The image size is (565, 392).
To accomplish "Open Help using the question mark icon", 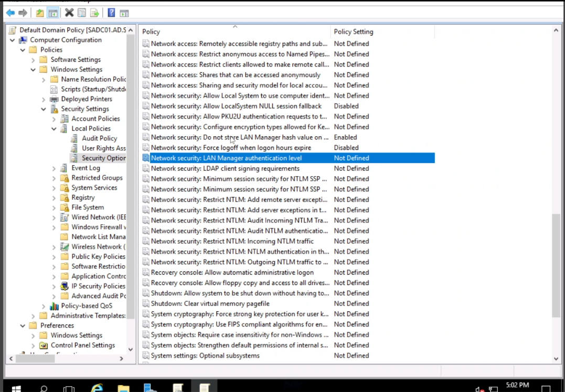I will tap(111, 13).
